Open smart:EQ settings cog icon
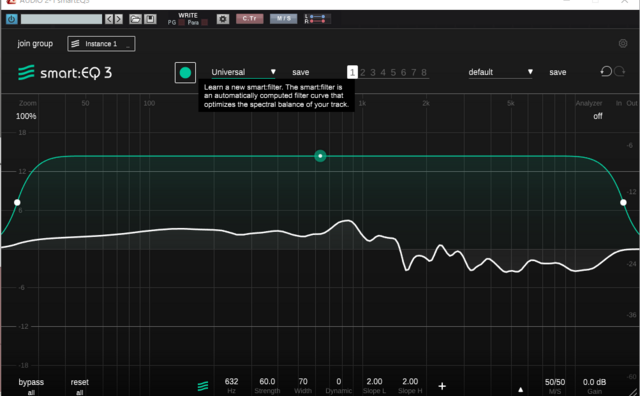This screenshot has width=640, height=396. [623, 43]
